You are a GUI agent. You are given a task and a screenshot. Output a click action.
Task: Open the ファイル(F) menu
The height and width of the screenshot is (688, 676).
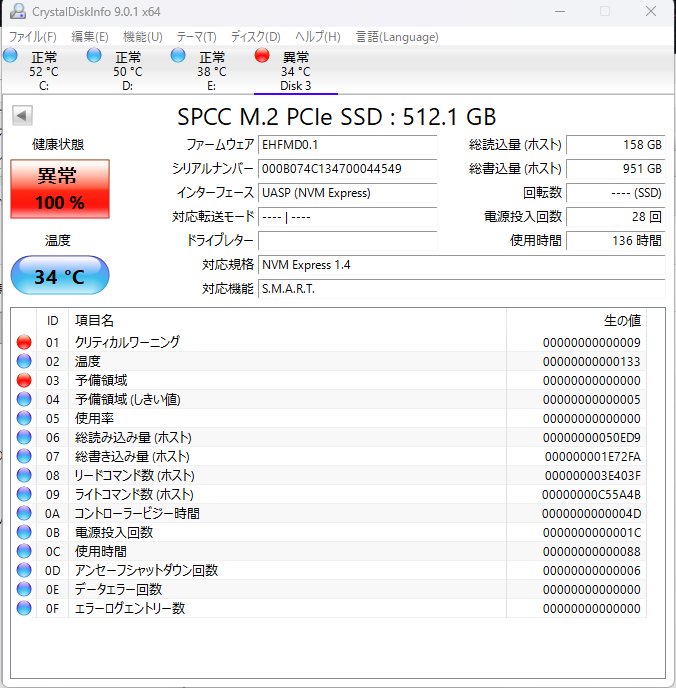tap(32, 37)
